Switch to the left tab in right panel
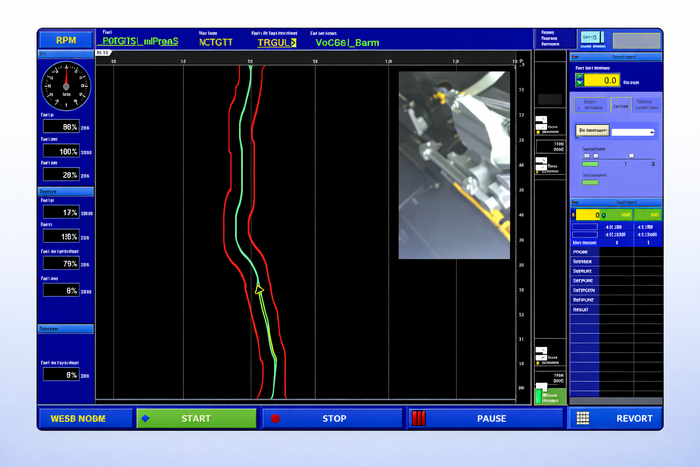 click(x=591, y=105)
